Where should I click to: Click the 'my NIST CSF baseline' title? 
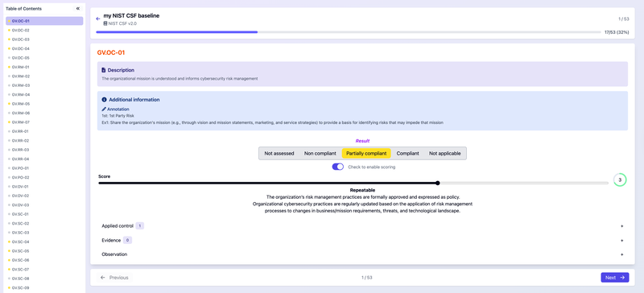(131, 16)
